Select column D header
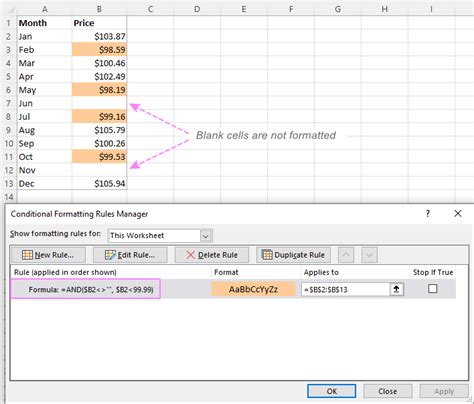Screen dimensions: 474x404 [x=197, y=9]
